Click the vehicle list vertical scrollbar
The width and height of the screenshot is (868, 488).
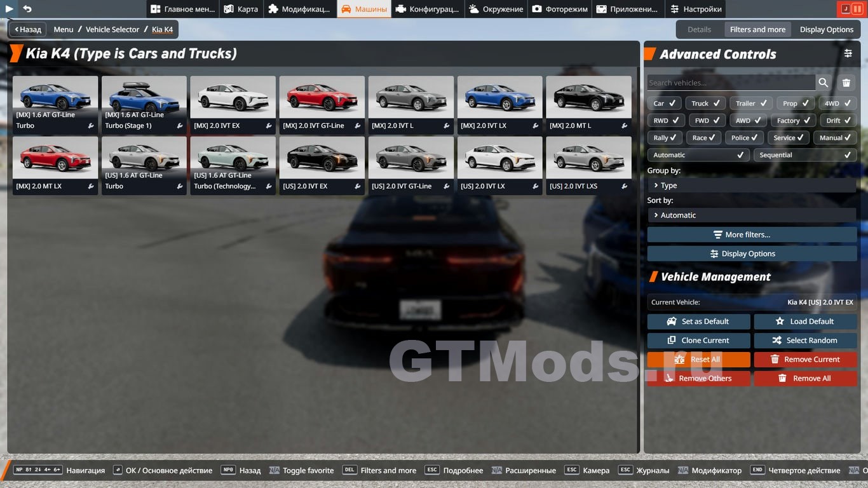[638, 259]
